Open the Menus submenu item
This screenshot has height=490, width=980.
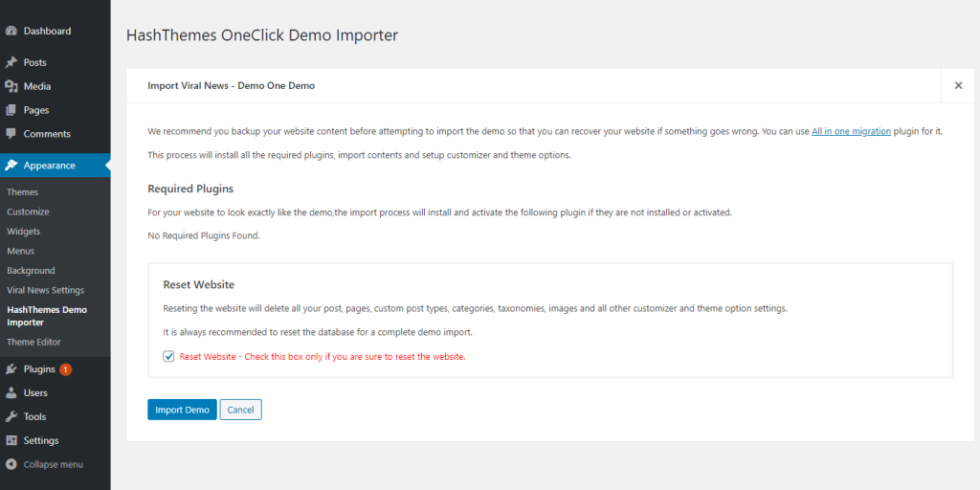click(21, 251)
